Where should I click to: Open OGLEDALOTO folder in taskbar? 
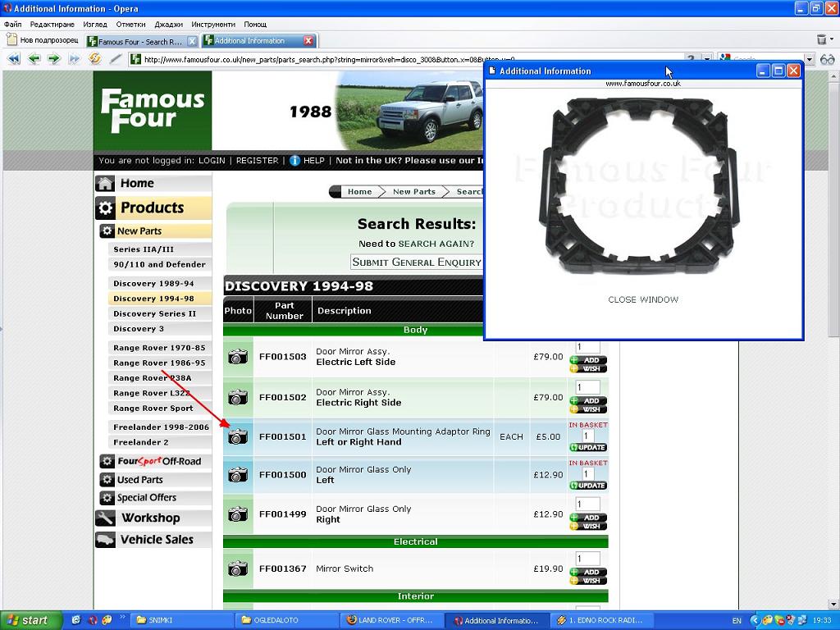[286, 620]
